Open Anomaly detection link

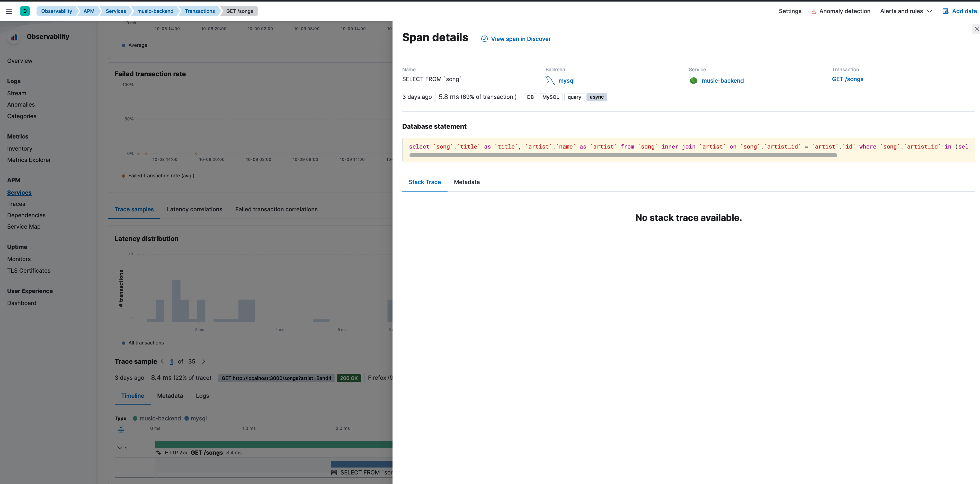(844, 11)
